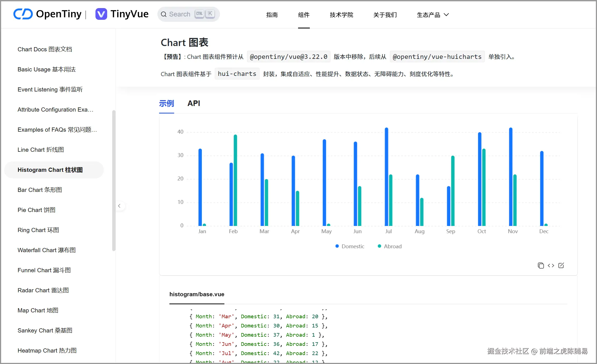Open the 指南 navigation menu item
Screen dimensions: 597x364
(272, 15)
